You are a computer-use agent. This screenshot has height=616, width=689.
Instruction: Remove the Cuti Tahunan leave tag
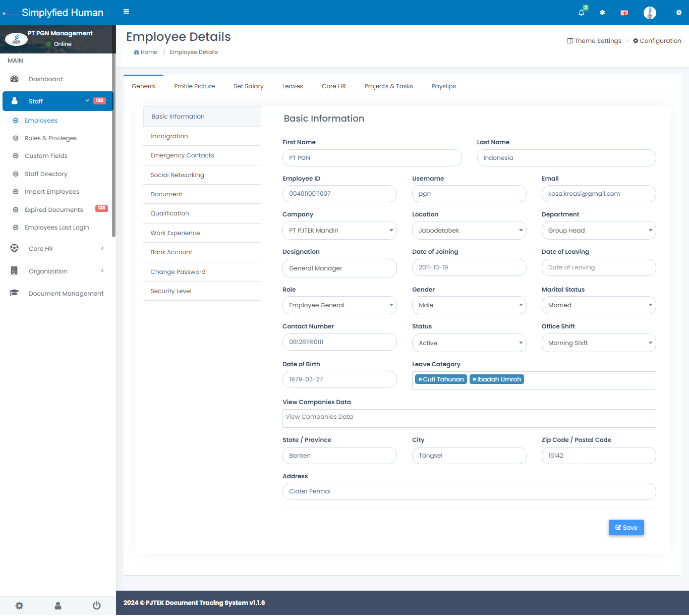[x=420, y=379]
